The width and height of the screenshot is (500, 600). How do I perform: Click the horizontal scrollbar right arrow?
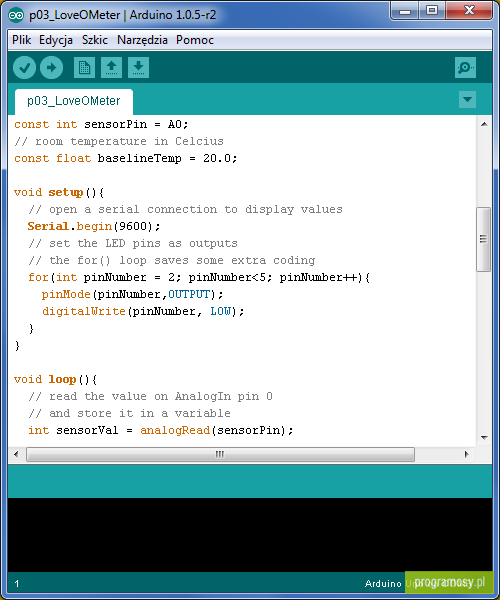point(466,454)
